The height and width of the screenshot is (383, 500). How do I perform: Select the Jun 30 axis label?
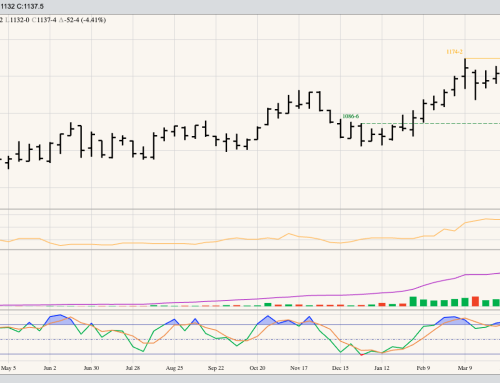[91, 368]
